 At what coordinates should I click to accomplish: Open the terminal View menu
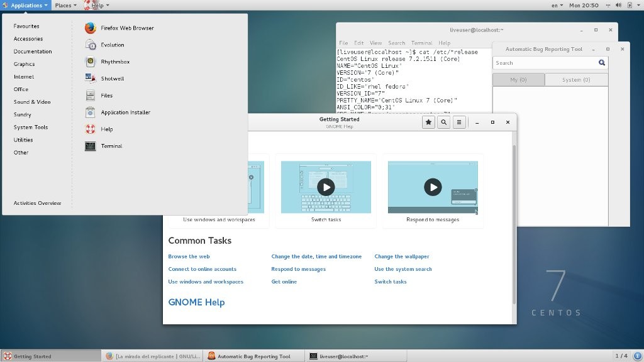[375, 43]
